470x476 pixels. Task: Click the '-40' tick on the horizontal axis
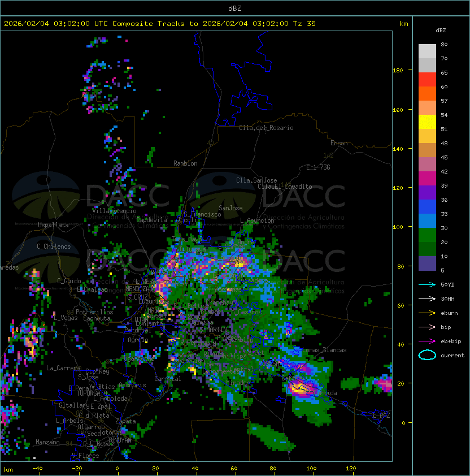tap(38, 469)
